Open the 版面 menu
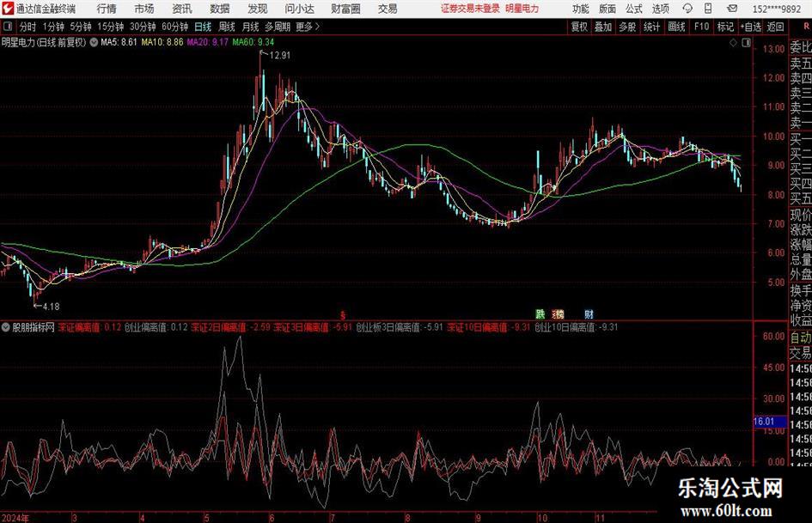The width and height of the screenshot is (812, 523). point(607,9)
